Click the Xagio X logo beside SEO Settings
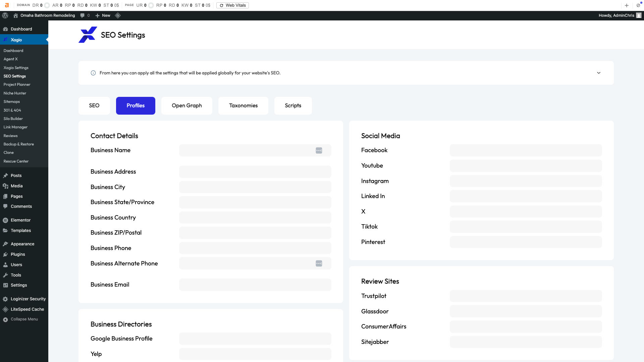Image resolution: width=644 pixels, height=362 pixels. click(88, 35)
